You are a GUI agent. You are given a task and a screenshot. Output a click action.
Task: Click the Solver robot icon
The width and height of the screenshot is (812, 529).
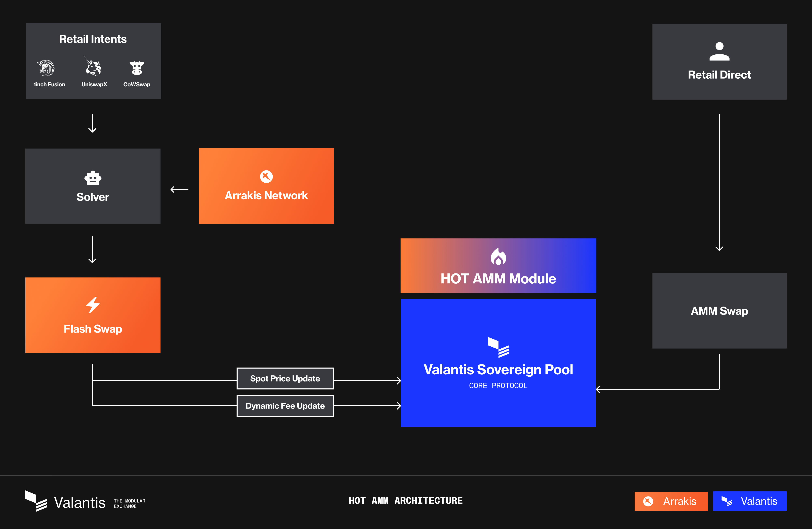coord(93,178)
